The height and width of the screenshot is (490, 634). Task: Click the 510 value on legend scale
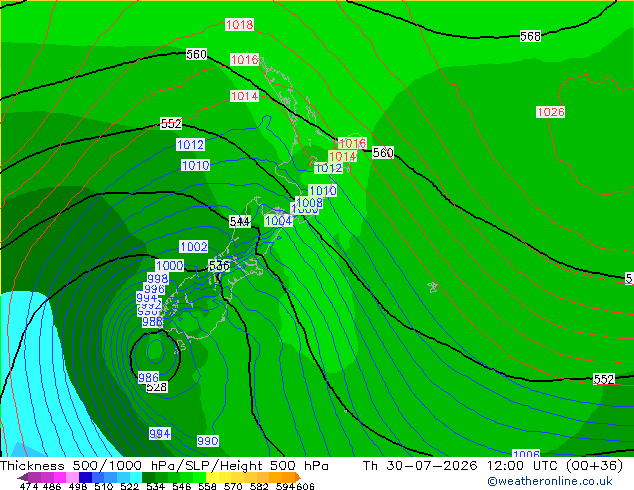click(x=104, y=486)
